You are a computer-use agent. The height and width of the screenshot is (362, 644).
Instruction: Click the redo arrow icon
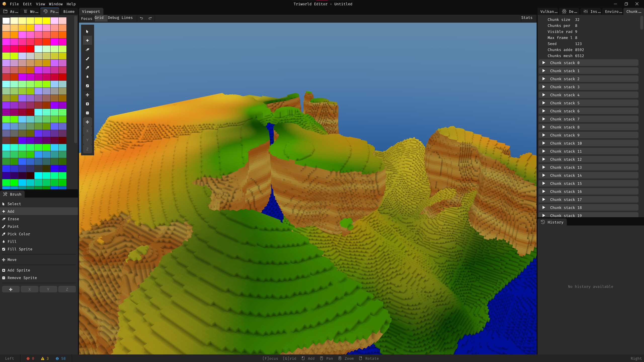[150, 18]
